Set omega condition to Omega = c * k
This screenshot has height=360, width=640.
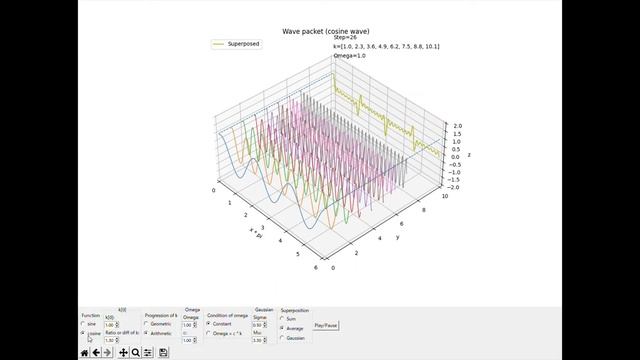tap(209, 333)
